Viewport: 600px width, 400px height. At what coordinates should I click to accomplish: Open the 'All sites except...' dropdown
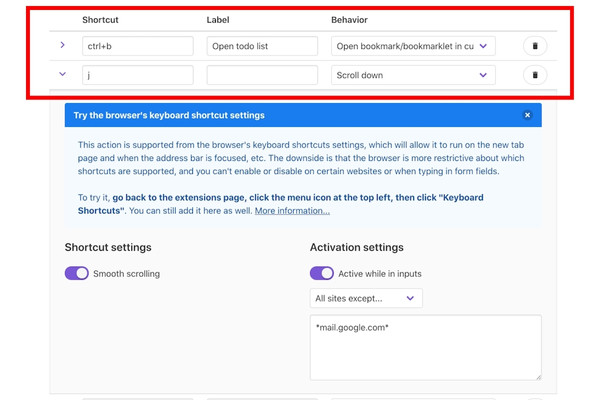(x=366, y=298)
